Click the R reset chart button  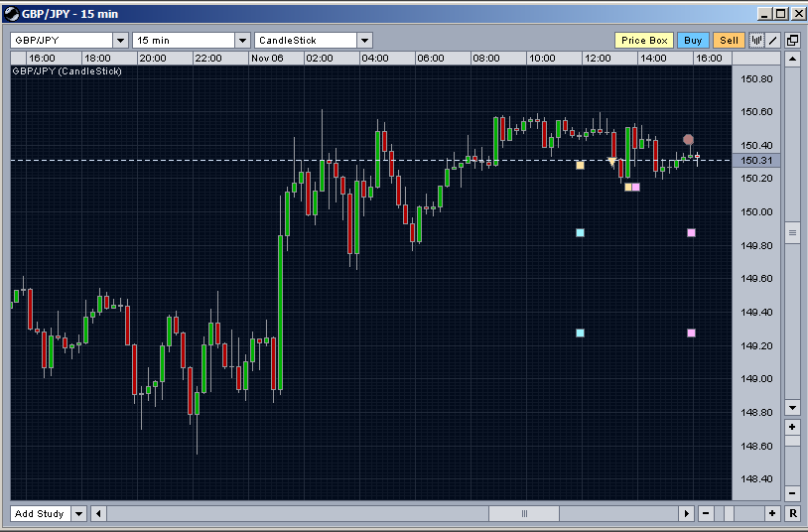click(792, 513)
